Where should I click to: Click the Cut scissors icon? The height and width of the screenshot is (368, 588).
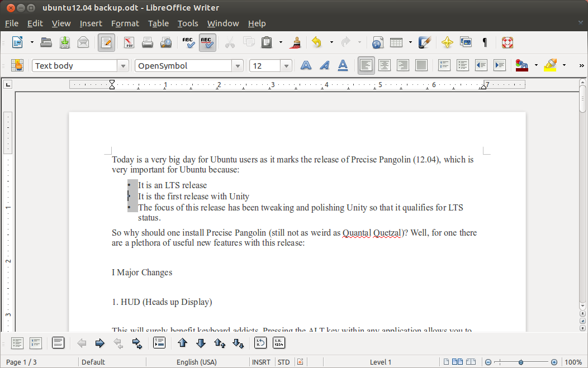(x=230, y=42)
